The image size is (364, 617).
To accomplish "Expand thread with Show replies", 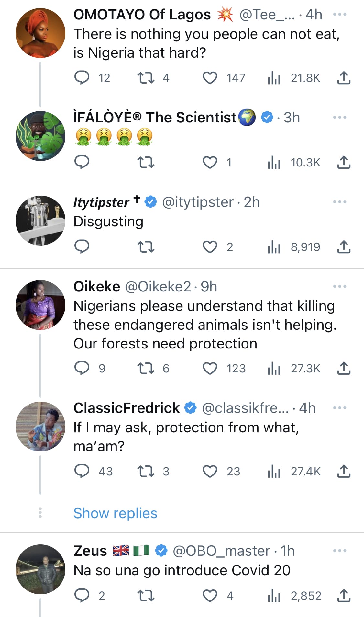I will [x=115, y=513].
